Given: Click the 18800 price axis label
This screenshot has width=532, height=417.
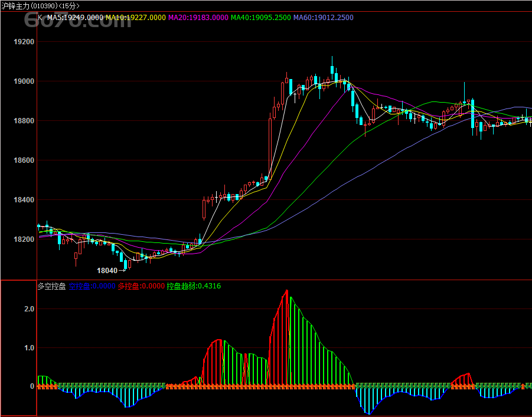Looking at the screenshot, I should [x=24, y=121].
